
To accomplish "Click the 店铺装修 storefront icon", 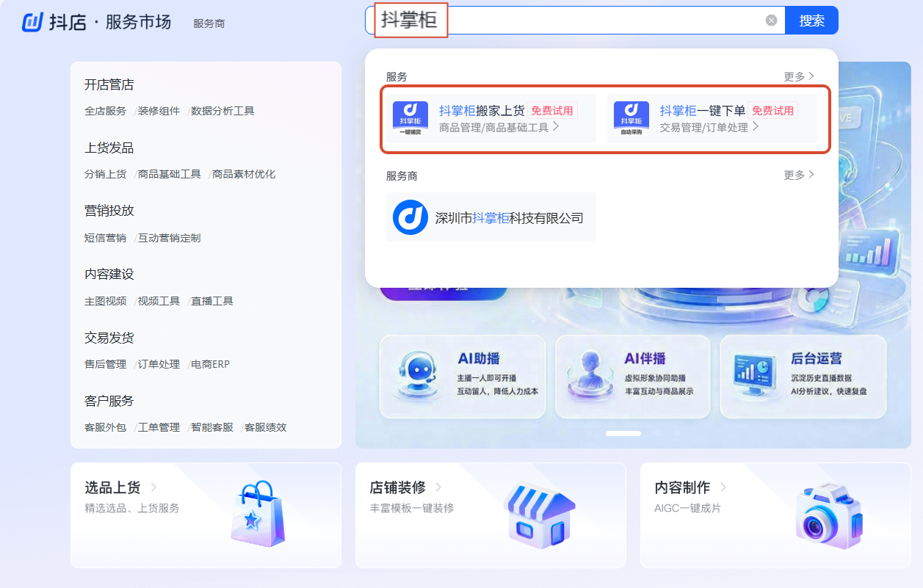I will coord(540,515).
